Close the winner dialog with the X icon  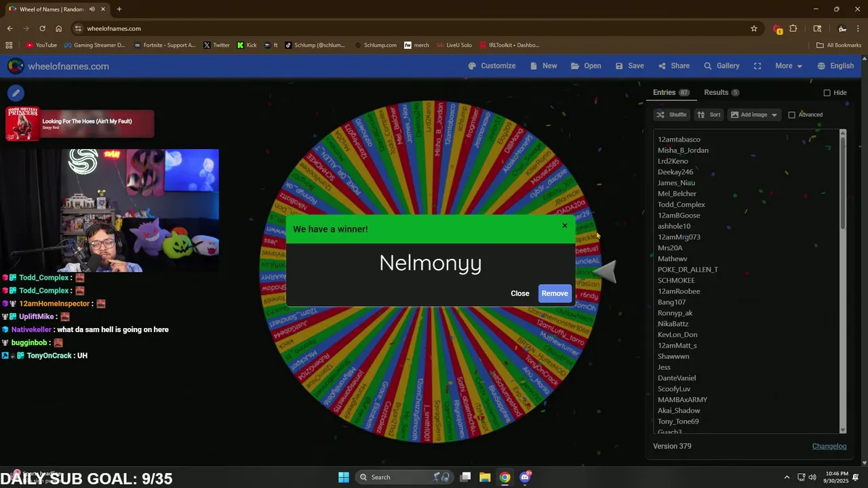click(x=565, y=226)
